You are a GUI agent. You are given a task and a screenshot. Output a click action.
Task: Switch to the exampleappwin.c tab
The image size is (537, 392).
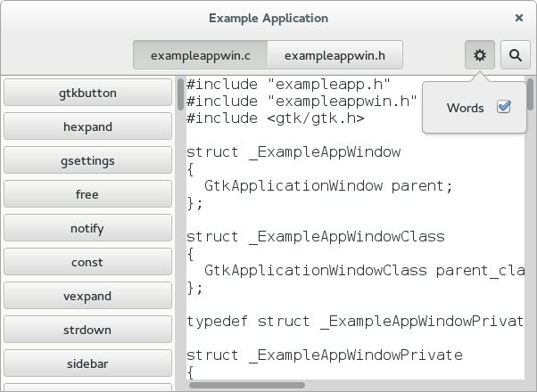point(201,55)
